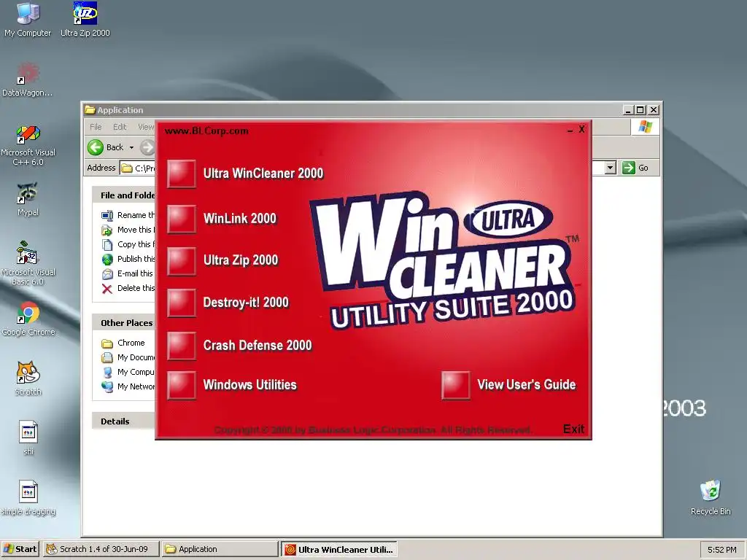Click View User's Guide red button
Image resolution: width=747 pixels, height=560 pixels.
(x=456, y=385)
